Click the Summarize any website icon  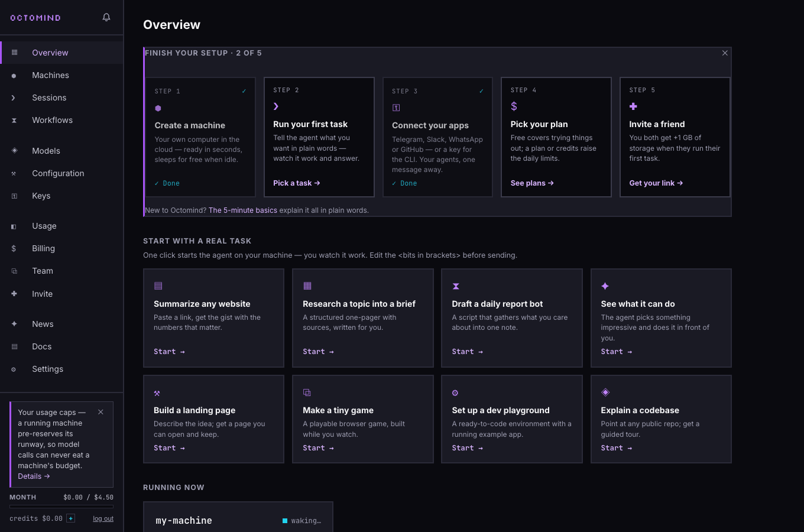(x=158, y=286)
